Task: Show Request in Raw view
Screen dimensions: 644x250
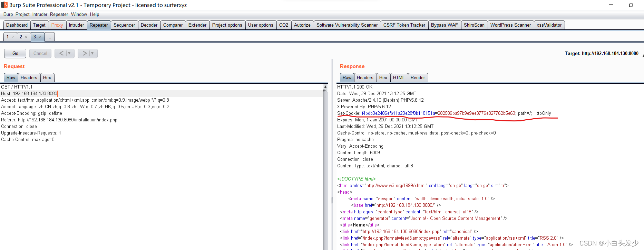Action: point(11,77)
